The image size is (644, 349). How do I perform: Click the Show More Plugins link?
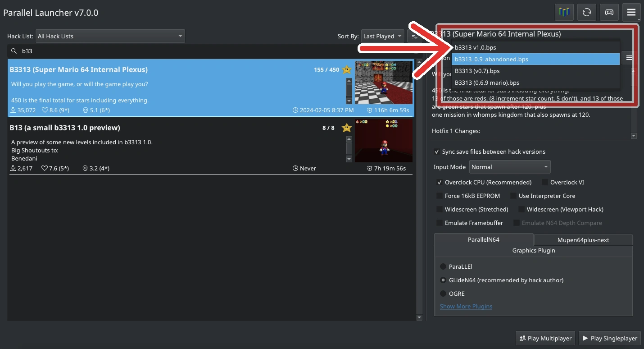tap(466, 306)
